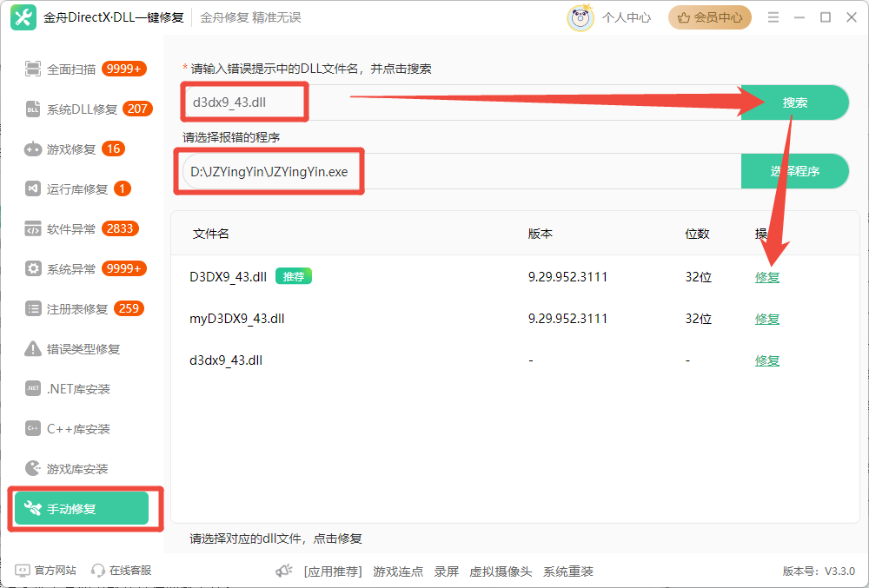Viewport: 869px width, 588px height.
Task: Click the .NET库安装 icon
Action: tap(33, 389)
